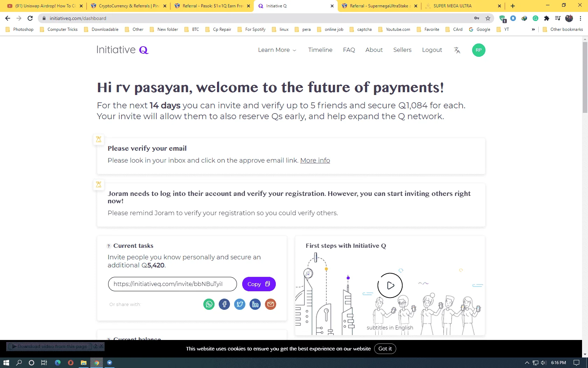Open the About page
Viewport: 588px width, 368px height.
(x=374, y=50)
